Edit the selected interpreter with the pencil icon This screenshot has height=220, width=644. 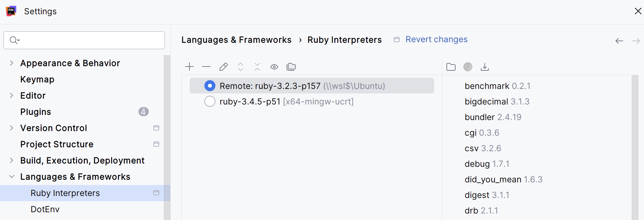click(x=224, y=67)
